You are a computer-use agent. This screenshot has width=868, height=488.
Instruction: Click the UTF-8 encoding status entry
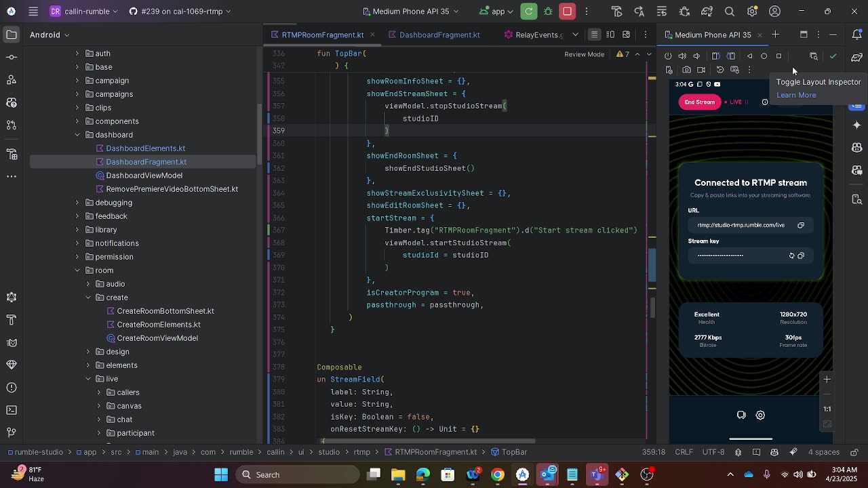click(713, 452)
